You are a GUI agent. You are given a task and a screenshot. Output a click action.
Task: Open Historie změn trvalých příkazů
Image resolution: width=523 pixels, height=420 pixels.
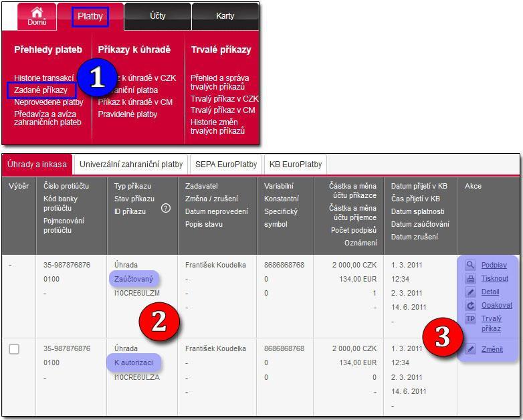tap(218, 126)
